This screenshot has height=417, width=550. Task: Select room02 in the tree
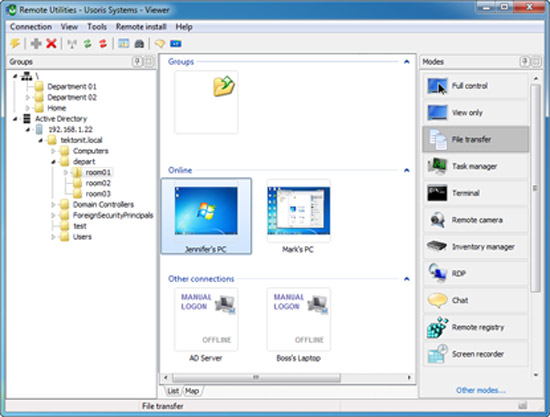click(x=98, y=183)
